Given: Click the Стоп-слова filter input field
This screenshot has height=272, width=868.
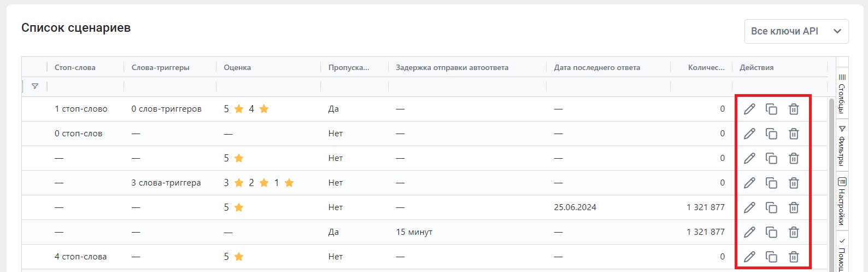Looking at the screenshot, I should (85, 86).
